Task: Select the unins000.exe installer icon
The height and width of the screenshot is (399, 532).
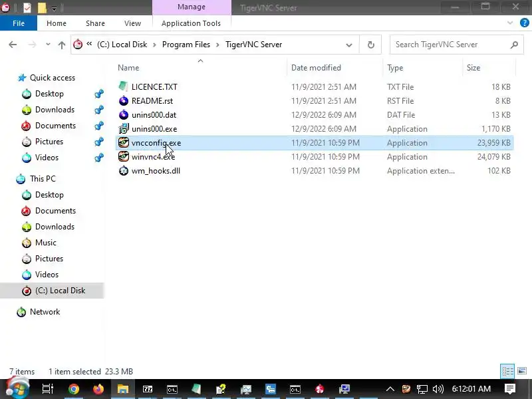Action: [x=124, y=128]
